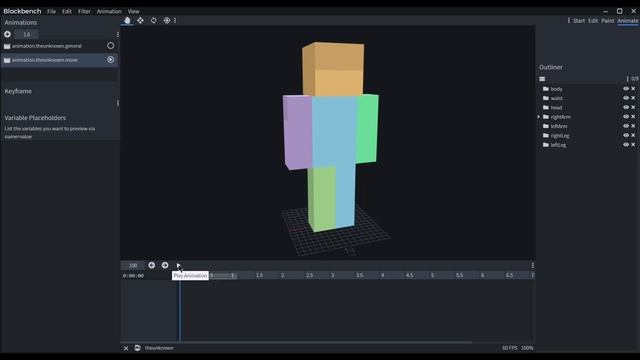Select the body group in Outliner
640x360 pixels.
click(556, 89)
